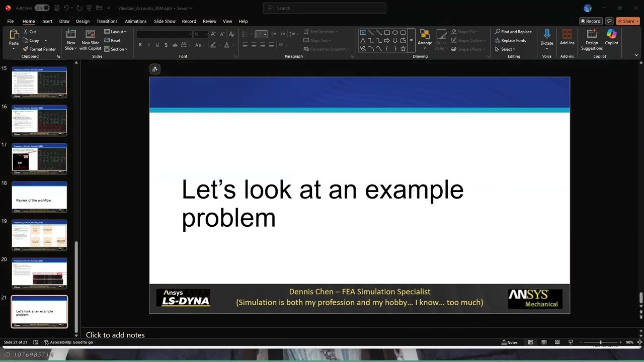
Task: Start Slide Show from status bar
Action: 571,342
